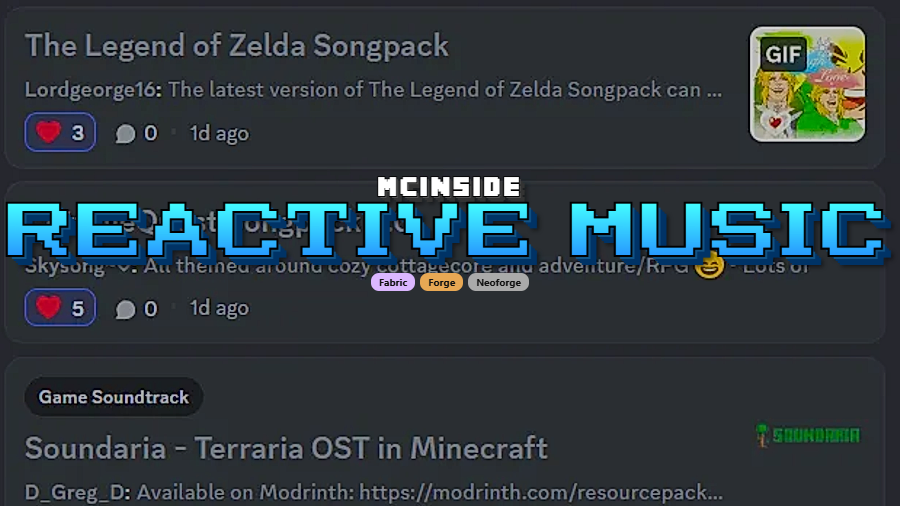Open the Soundaria logo thumbnail
900x506 pixels.
[x=808, y=435]
